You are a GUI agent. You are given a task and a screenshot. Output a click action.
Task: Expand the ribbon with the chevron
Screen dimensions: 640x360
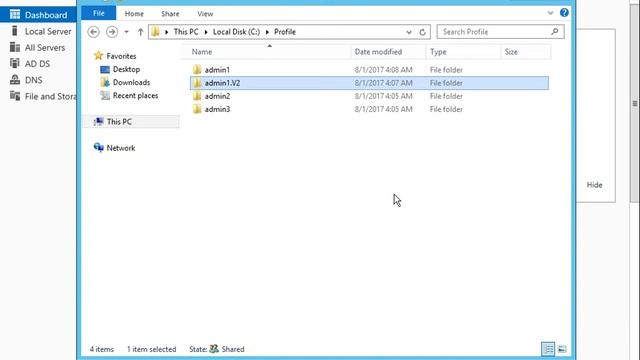click(x=550, y=13)
